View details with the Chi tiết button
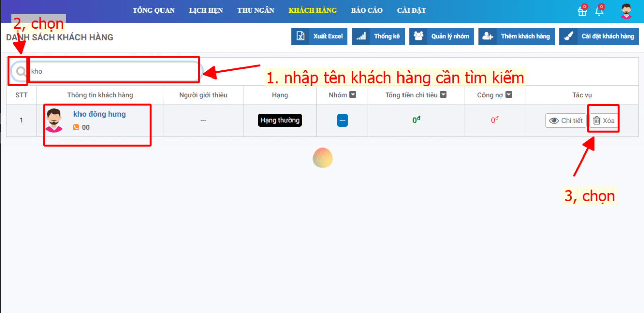 [x=566, y=121]
